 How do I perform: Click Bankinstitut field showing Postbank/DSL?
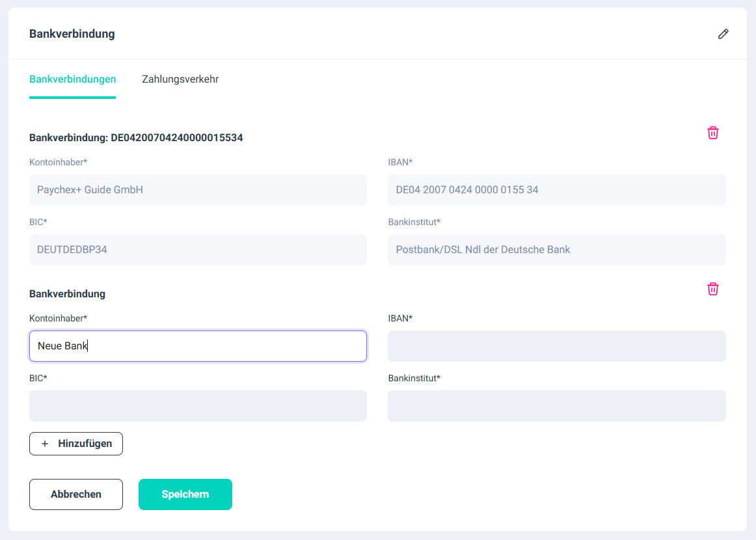point(556,250)
